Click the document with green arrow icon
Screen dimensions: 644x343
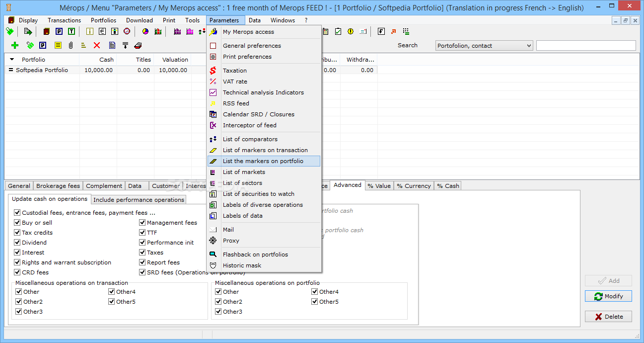[x=28, y=31]
